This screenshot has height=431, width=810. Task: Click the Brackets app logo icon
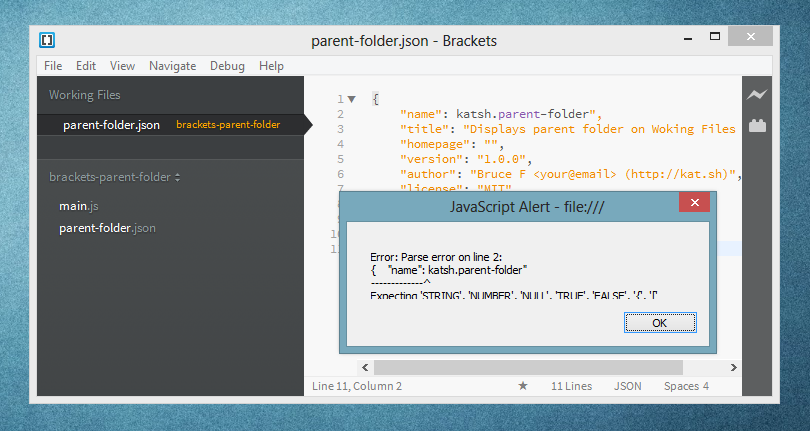[47, 40]
